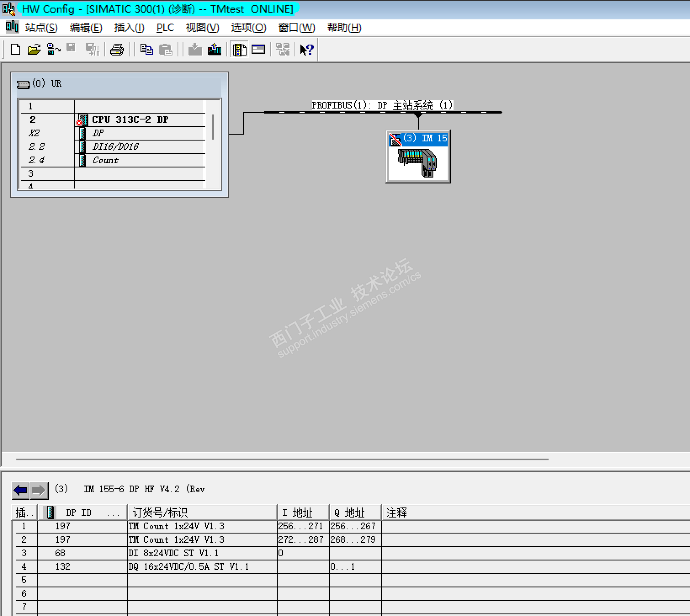Click the Open folder toolbar icon
The image size is (690, 616).
34,50
